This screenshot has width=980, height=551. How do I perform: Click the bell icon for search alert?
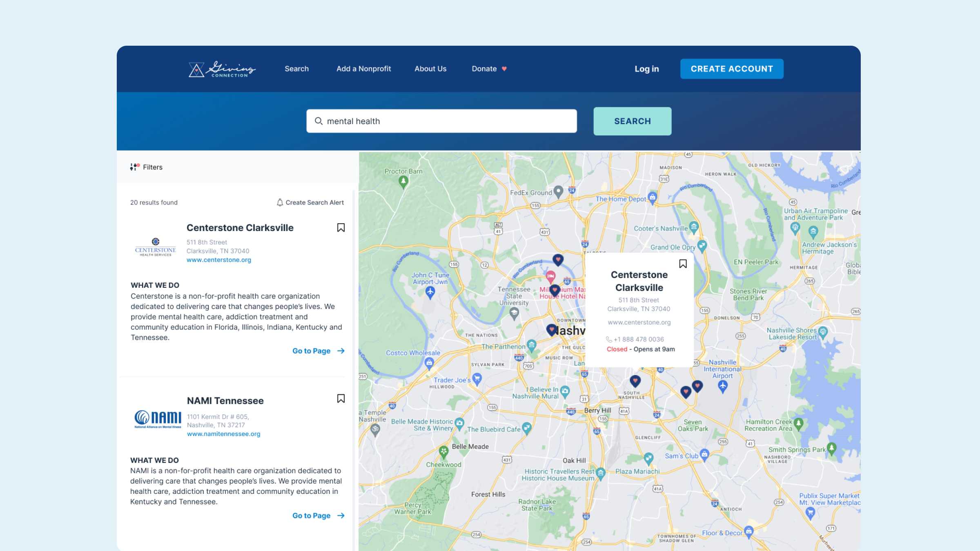280,202
